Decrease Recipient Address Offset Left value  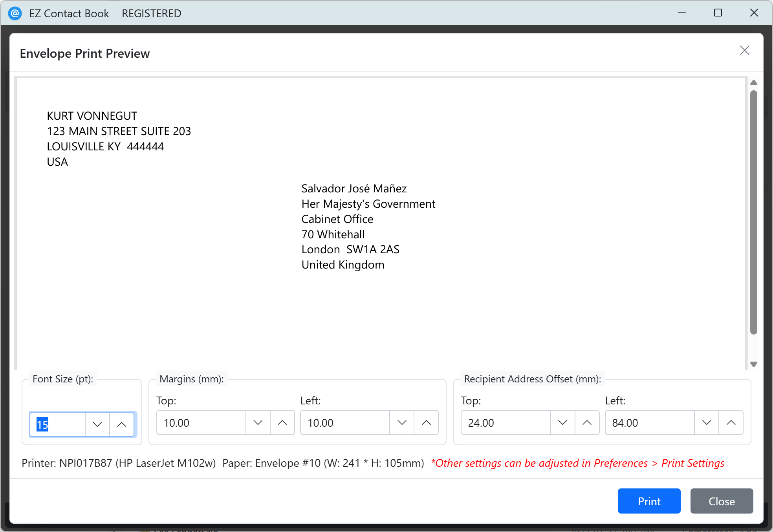pyautogui.click(x=707, y=423)
